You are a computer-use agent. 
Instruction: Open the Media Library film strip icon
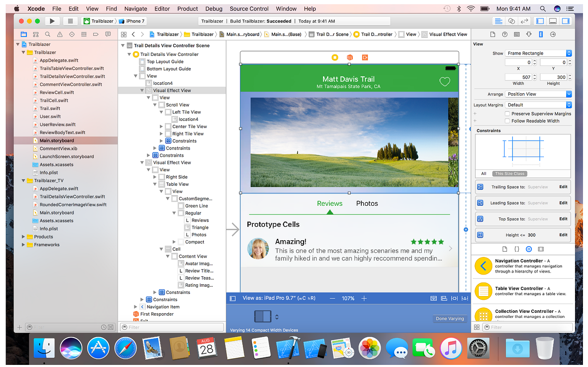541,249
